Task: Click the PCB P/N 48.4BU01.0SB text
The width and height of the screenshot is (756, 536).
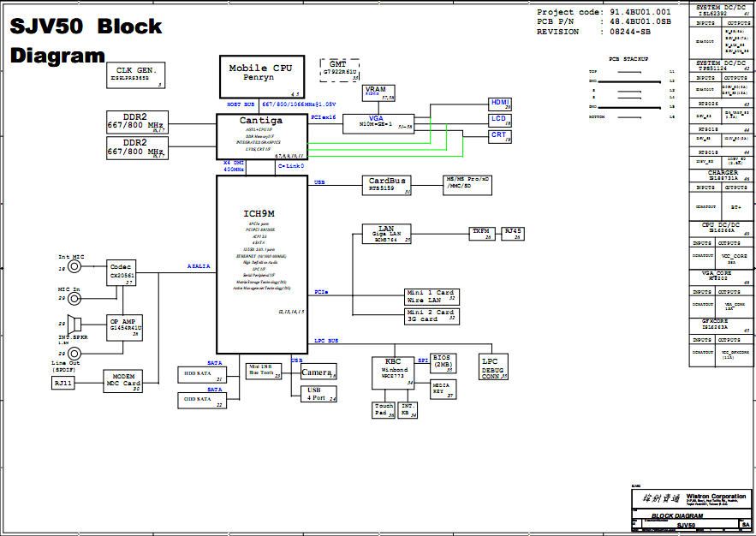Action: (x=604, y=21)
